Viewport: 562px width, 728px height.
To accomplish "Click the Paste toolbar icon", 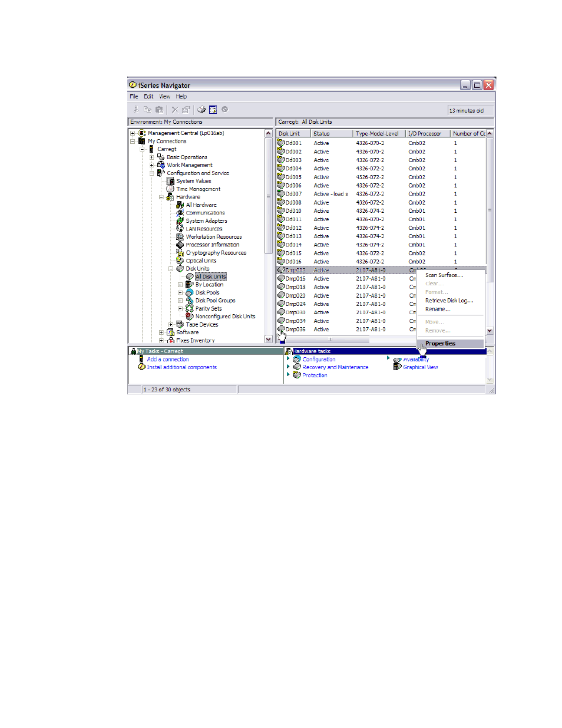I will [x=159, y=110].
